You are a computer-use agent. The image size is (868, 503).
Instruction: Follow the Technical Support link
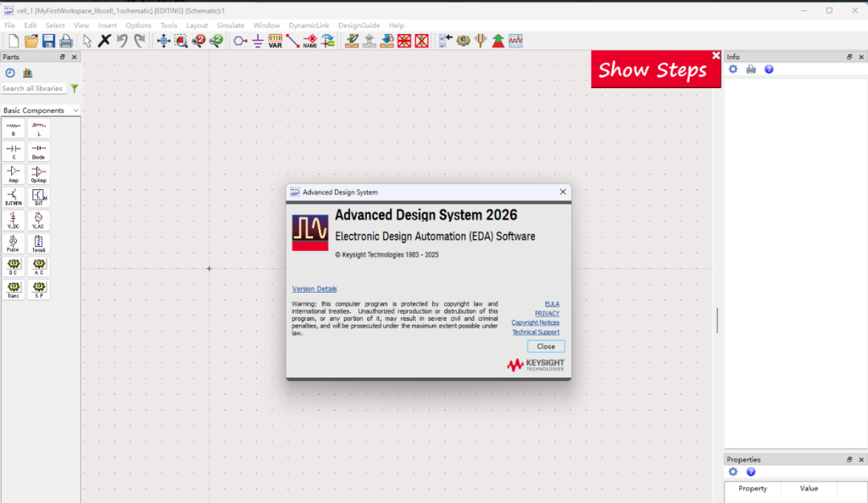pos(536,332)
